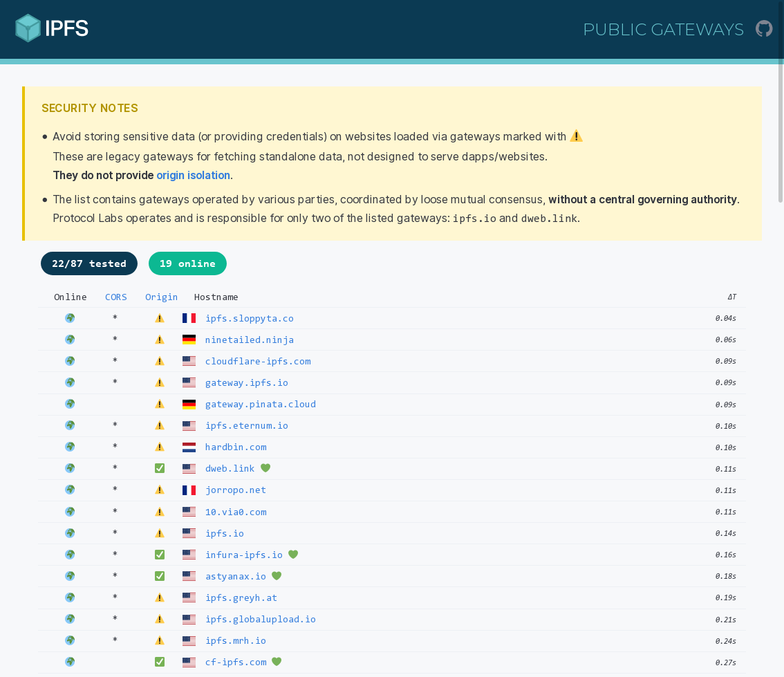784x677 pixels.
Task: Open the dweb.link gateway link
Action: (230, 468)
